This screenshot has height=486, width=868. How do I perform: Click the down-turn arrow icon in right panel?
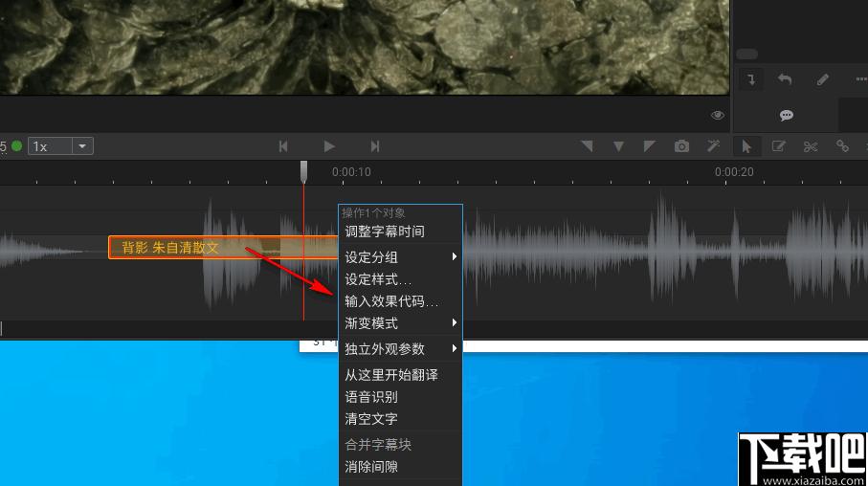coord(750,79)
